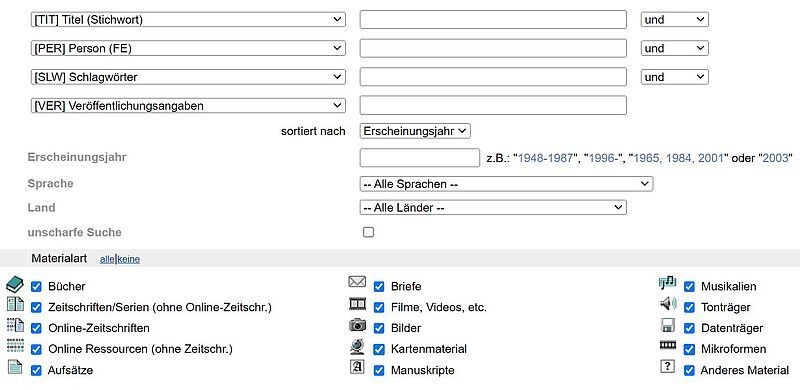Open the Alle Sprachen language dropdown
The image size is (800, 390).
pos(506,184)
